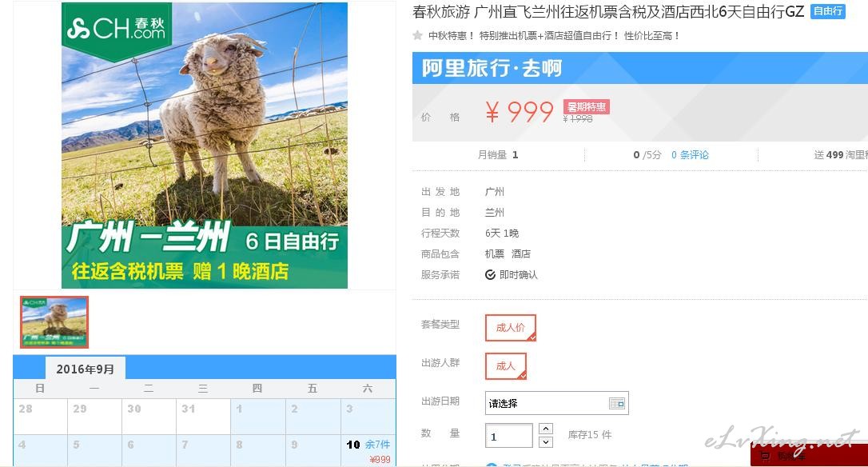Select the 2016年9月 calendar tab
The image size is (868, 467).
click(86, 369)
